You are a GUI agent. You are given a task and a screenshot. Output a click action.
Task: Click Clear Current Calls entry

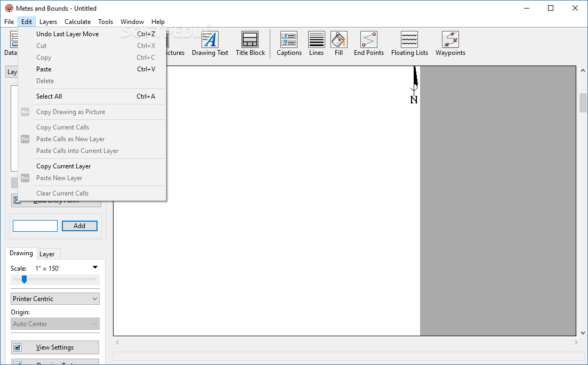pos(92,193)
